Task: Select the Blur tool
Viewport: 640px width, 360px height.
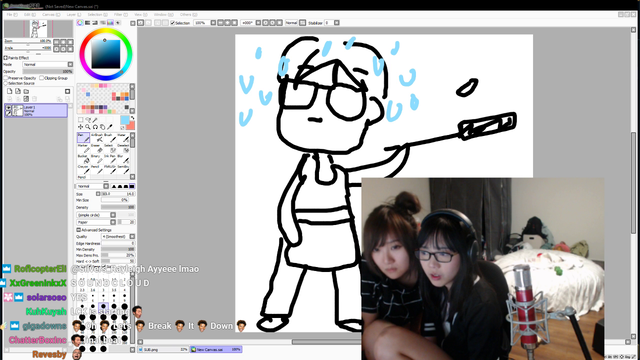Action: coord(122,159)
